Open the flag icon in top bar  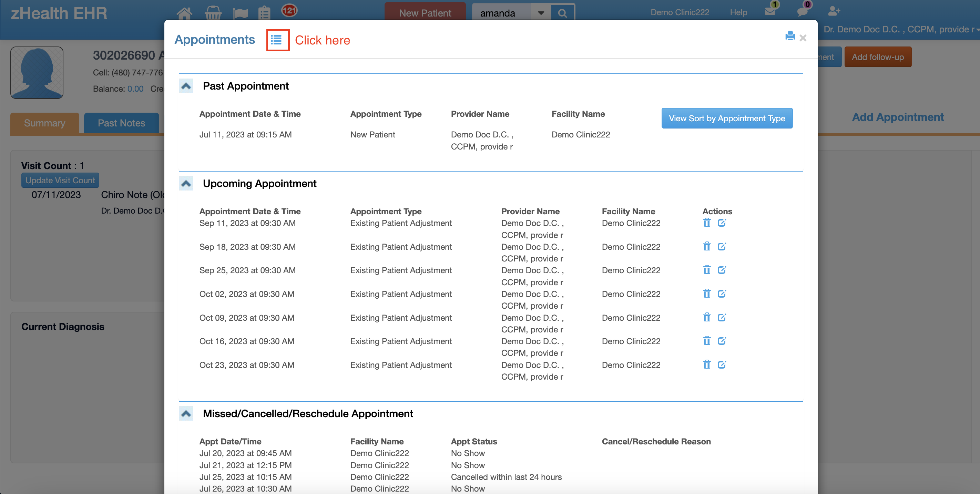tap(241, 14)
